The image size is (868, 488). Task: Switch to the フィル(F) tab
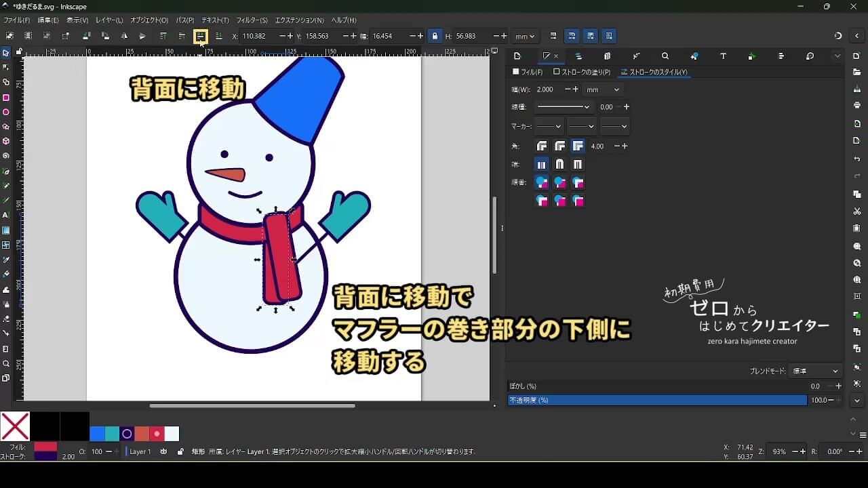528,72
